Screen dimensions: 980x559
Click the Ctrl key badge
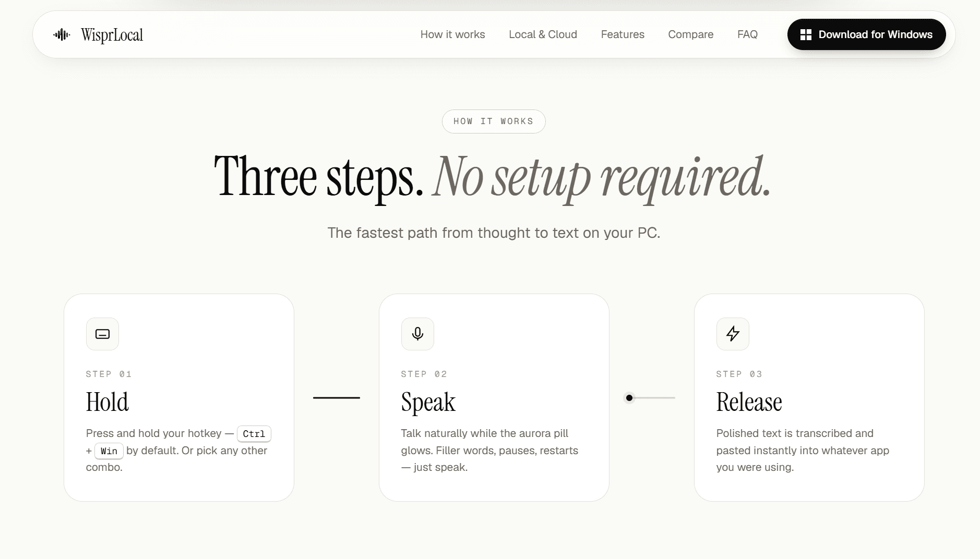[x=254, y=434]
